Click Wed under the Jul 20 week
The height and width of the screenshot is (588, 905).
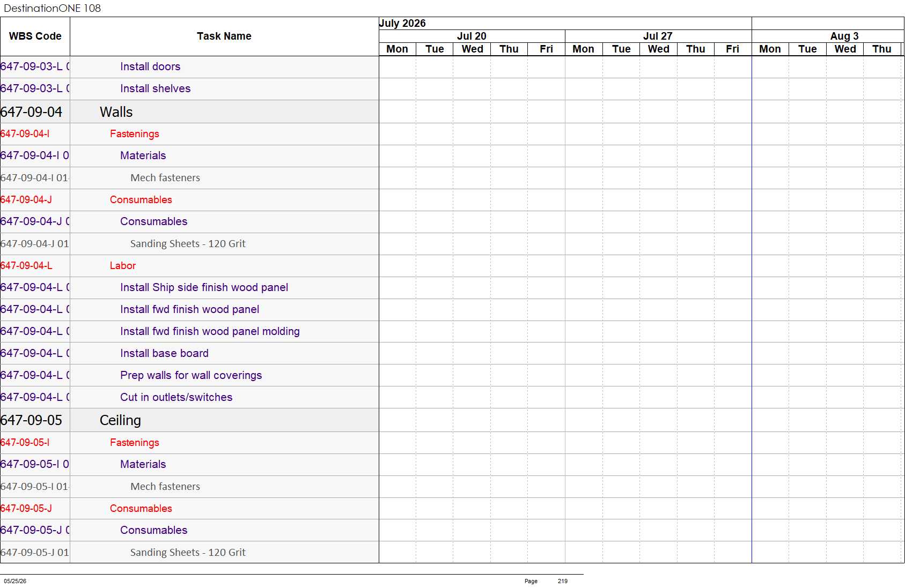pyautogui.click(x=472, y=49)
